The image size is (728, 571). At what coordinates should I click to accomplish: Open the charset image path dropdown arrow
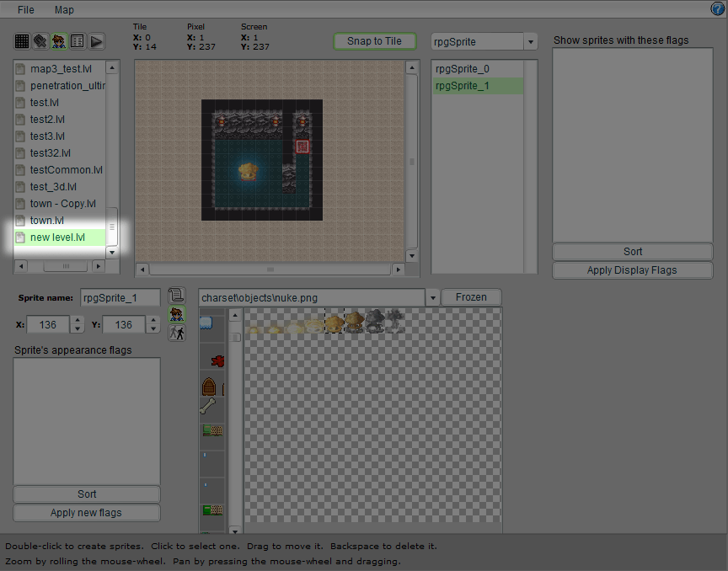point(433,298)
